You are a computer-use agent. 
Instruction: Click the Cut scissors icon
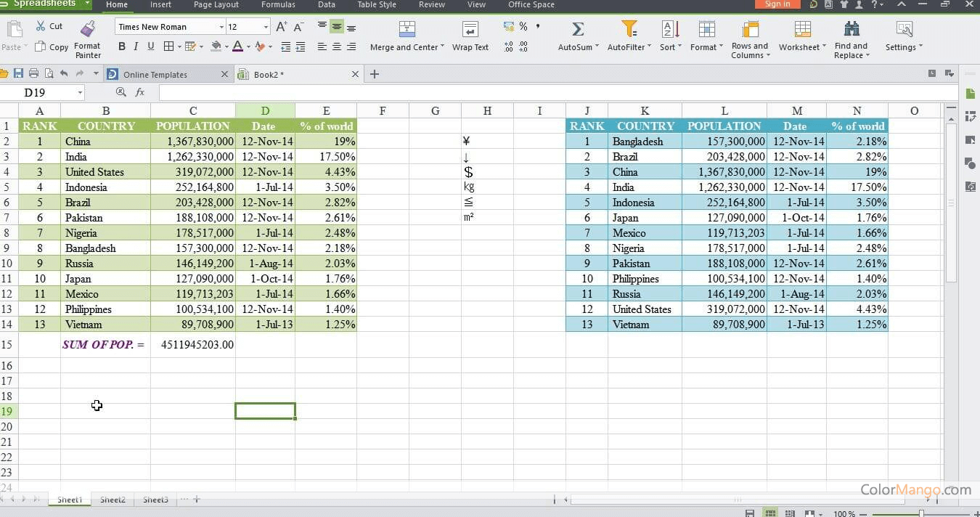(41, 26)
